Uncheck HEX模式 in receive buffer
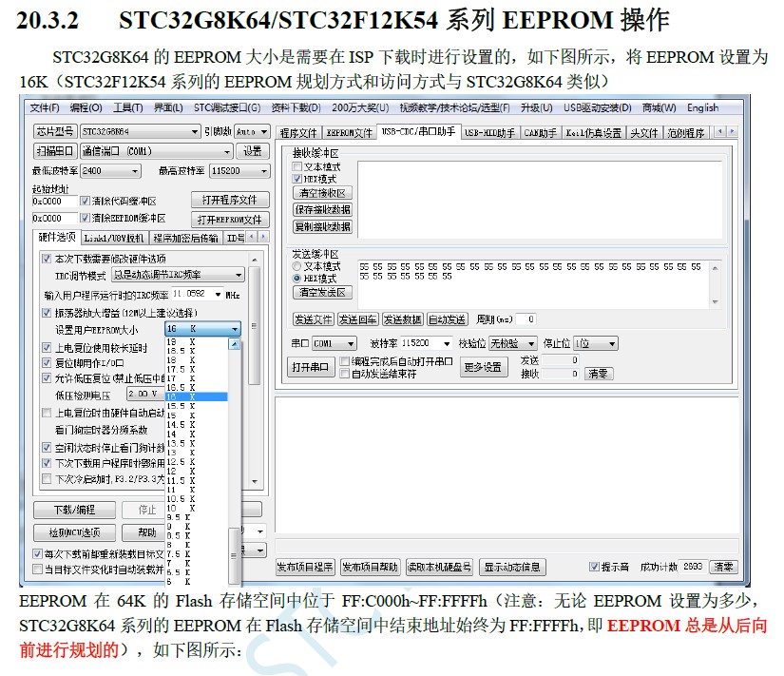The height and width of the screenshot is (676, 784). click(297, 179)
